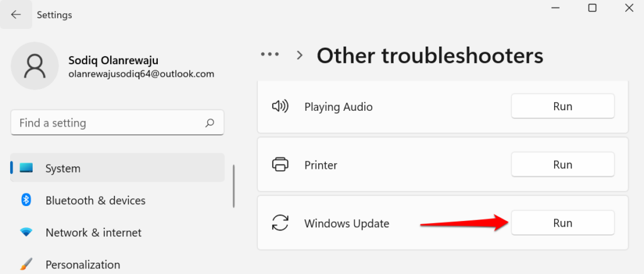644x274 pixels.
Task: Click the System monitor icon
Action: tap(26, 169)
